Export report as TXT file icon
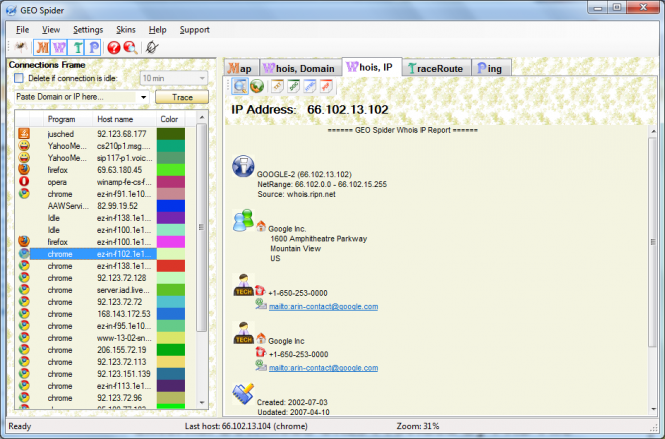 point(277,86)
